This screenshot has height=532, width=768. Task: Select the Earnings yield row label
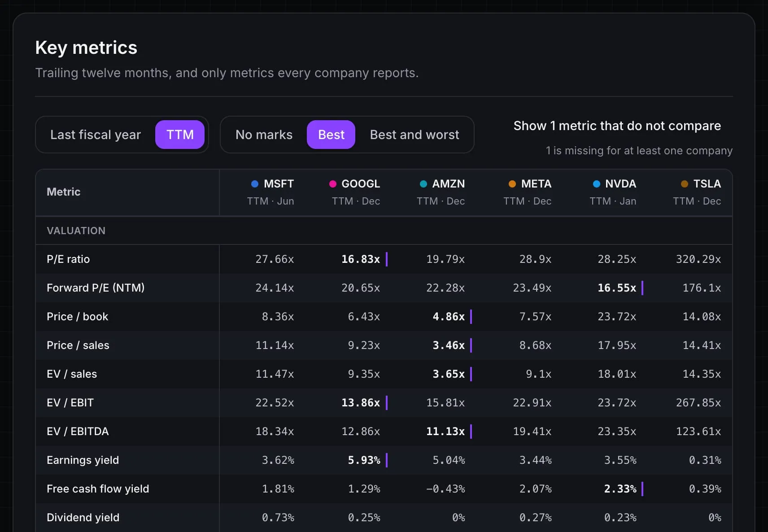[x=83, y=460]
